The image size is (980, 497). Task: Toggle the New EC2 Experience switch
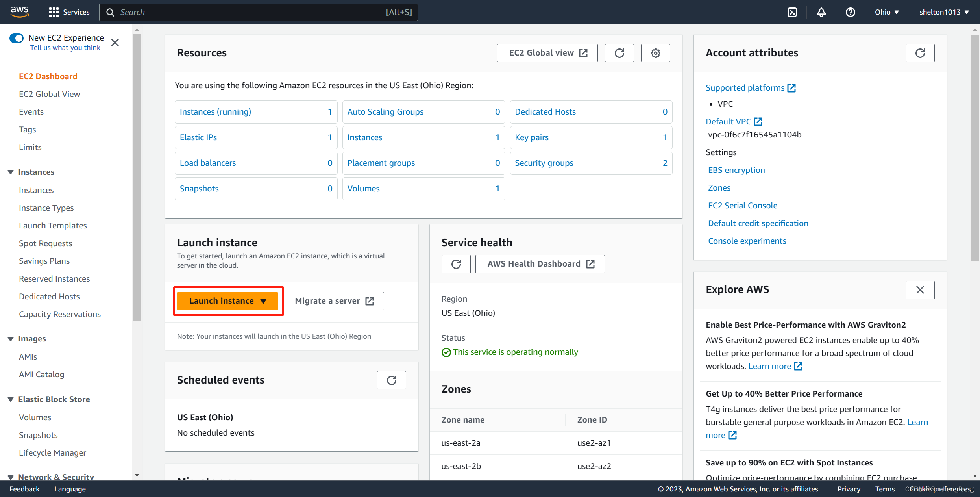click(x=17, y=38)
